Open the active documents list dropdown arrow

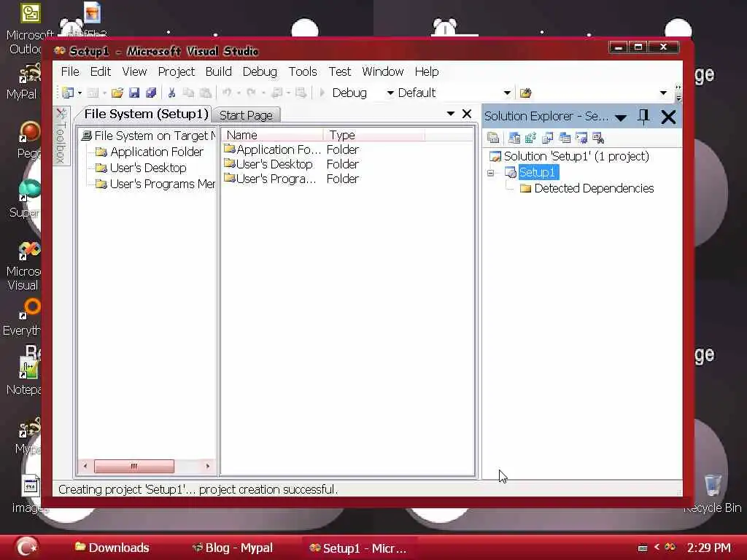pyautogui.click(x=450, y=114)
